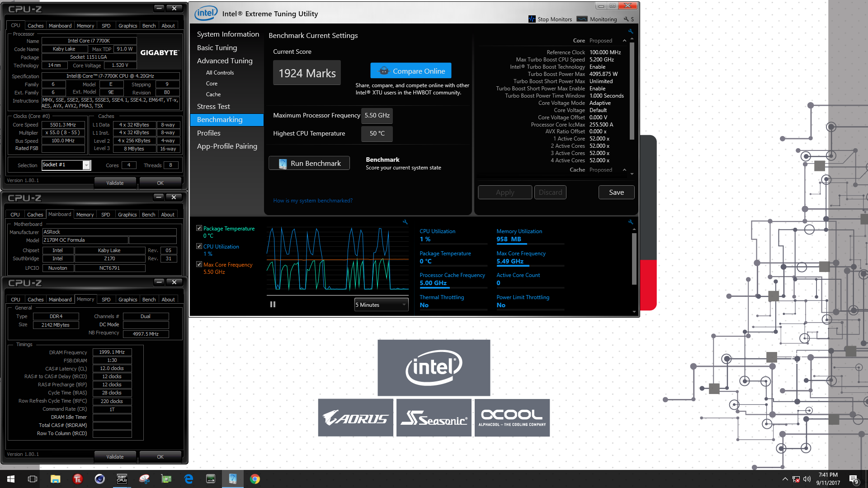Click blue wrench icon above Core Proposed panel
Image resolution: width=868 pixels, height=488 pixels.
coord(630,31)
